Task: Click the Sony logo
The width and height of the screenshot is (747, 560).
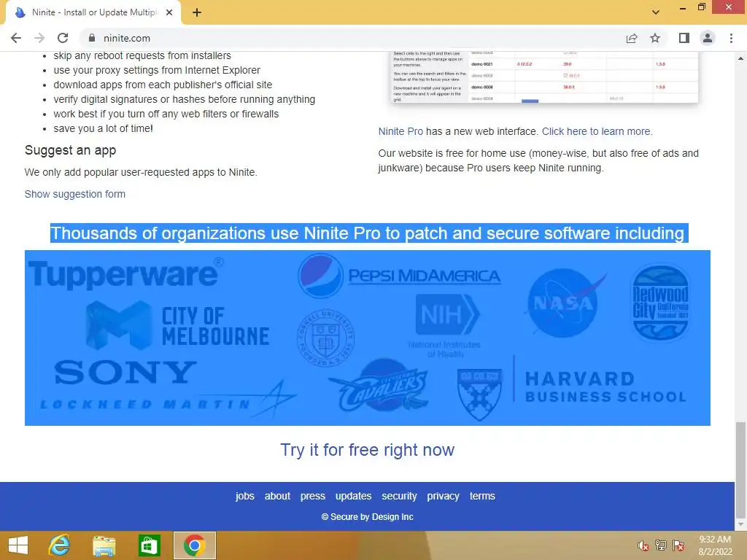Action: click(125, 372)
